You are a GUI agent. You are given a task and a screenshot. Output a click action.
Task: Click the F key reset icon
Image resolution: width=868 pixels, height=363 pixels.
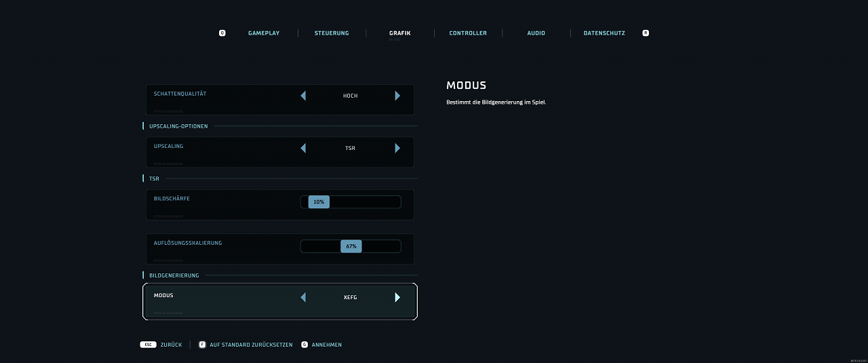(x=202, y=345)
